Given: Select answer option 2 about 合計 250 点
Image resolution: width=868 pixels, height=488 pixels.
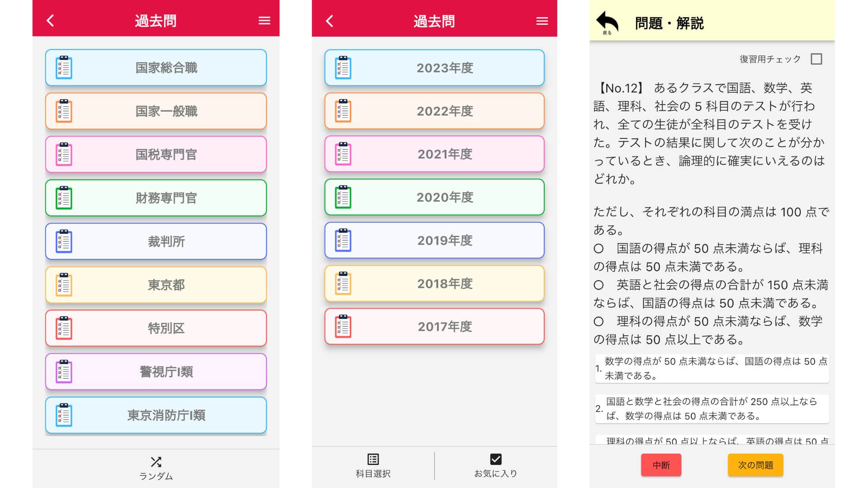Looking at the screenshot, I should pyautogui.click(x=712, y=408).
